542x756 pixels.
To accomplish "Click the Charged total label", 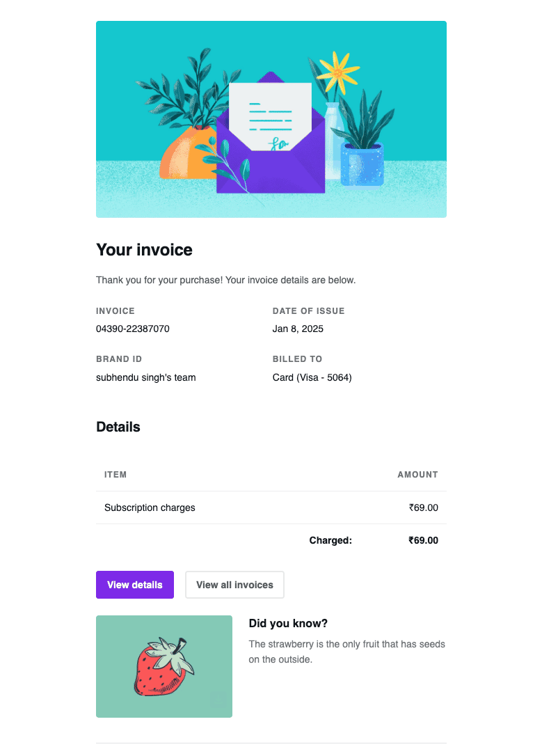I will [x=330, y=540].
